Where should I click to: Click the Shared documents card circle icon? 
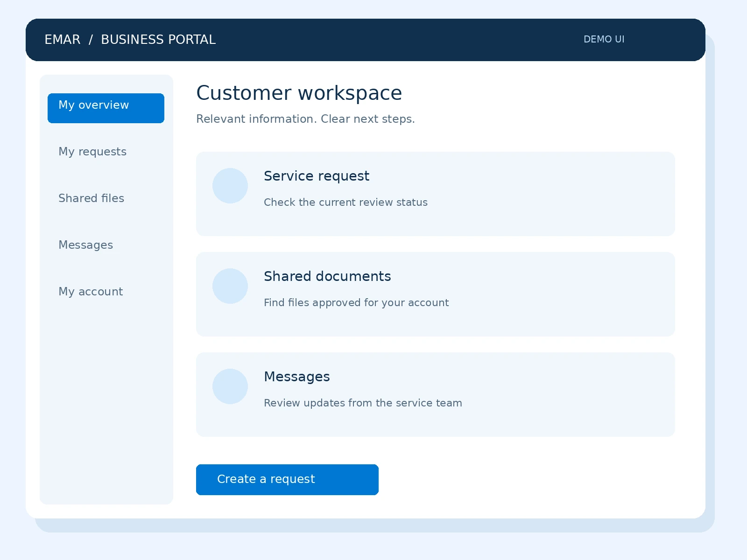(x=230, y=286)
